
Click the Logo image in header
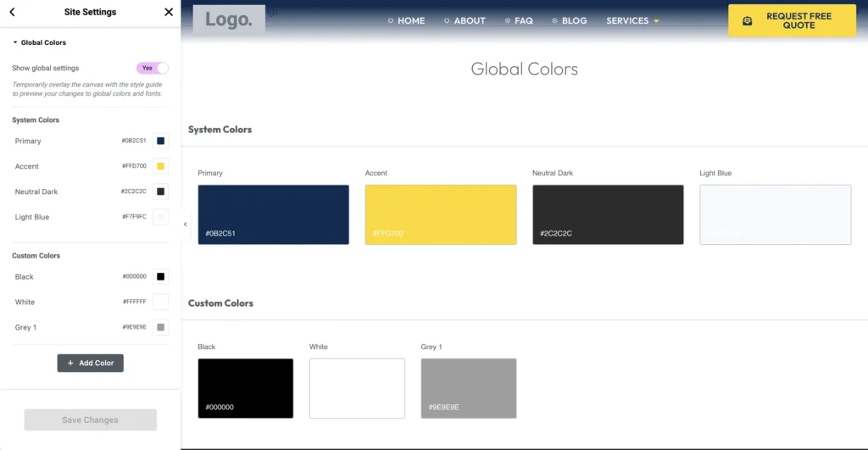229,20
